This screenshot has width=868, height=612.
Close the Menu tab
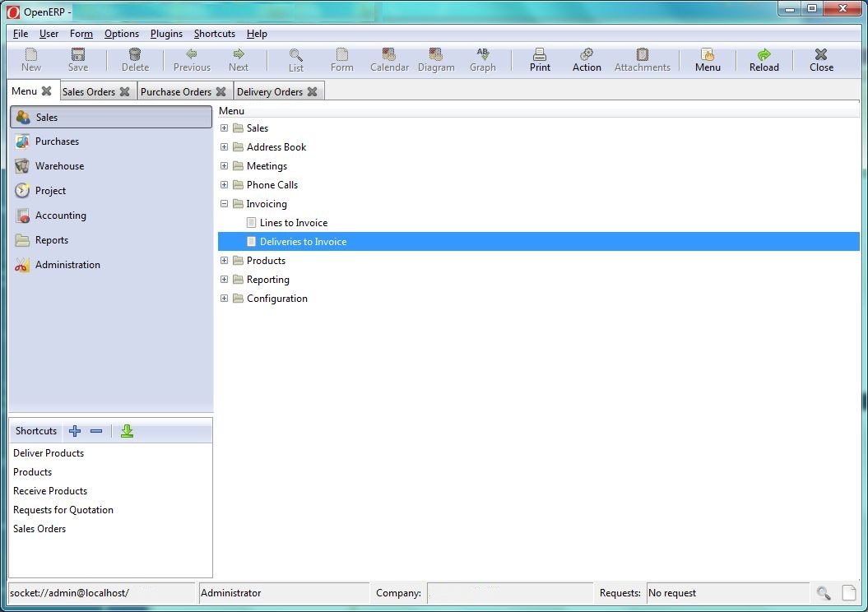47,90
